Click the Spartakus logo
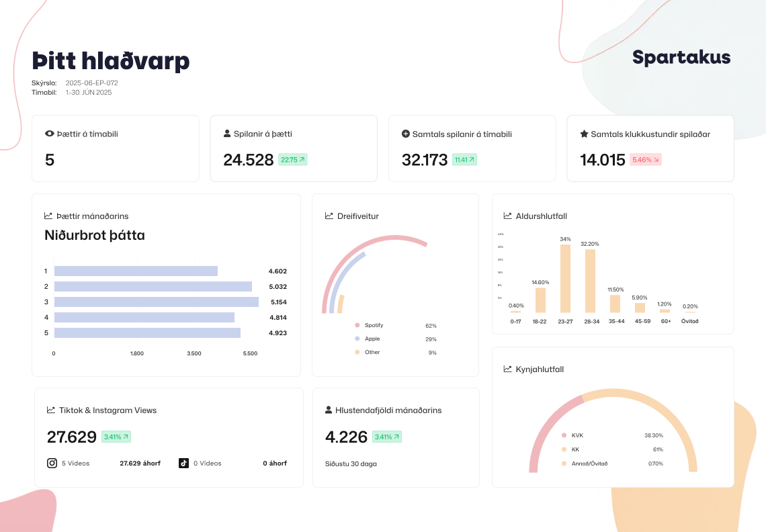 point(681,58)
